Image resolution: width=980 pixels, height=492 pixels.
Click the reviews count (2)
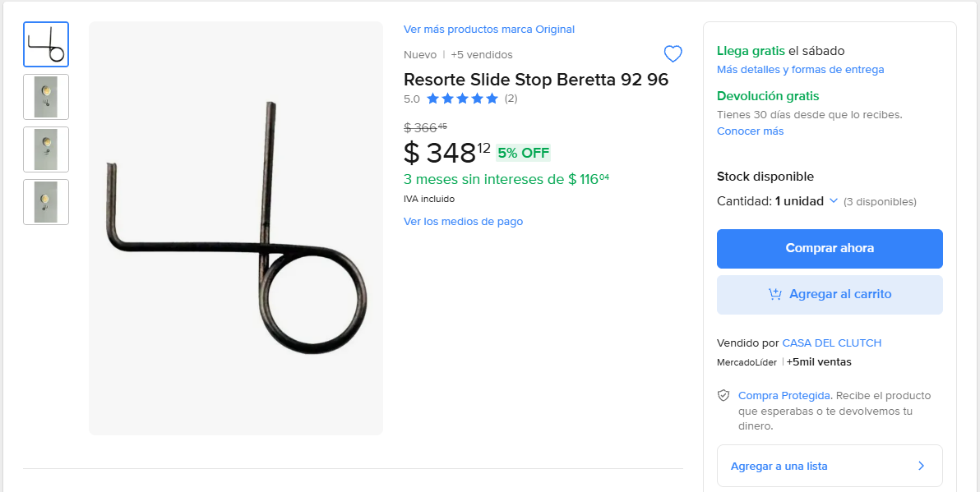point(511,99)
